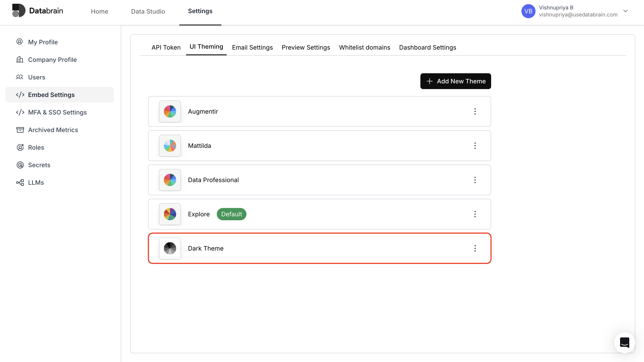Open the LLMs sidebar icon

pos(20,183)
